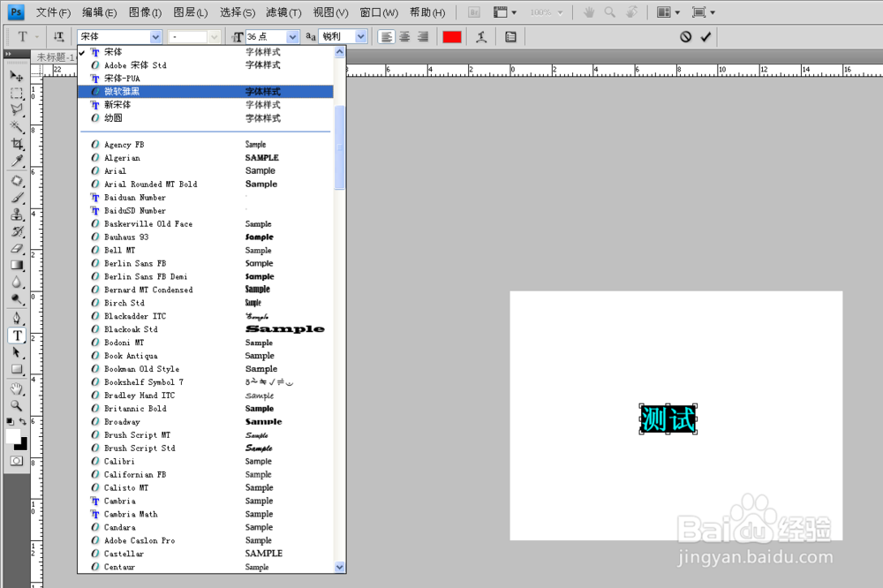The image size is (883, 588).
Task: Choose Arial font from list
Action: [x=206, y=170]
